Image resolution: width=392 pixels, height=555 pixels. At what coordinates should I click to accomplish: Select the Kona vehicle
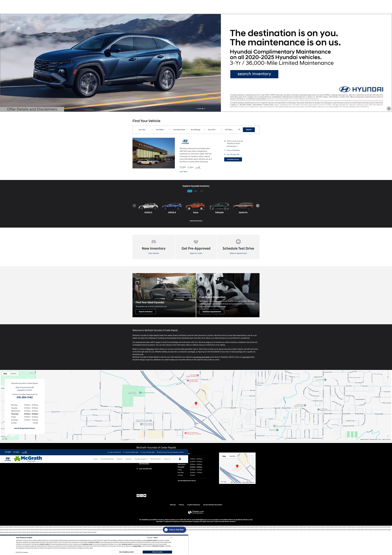196,208
